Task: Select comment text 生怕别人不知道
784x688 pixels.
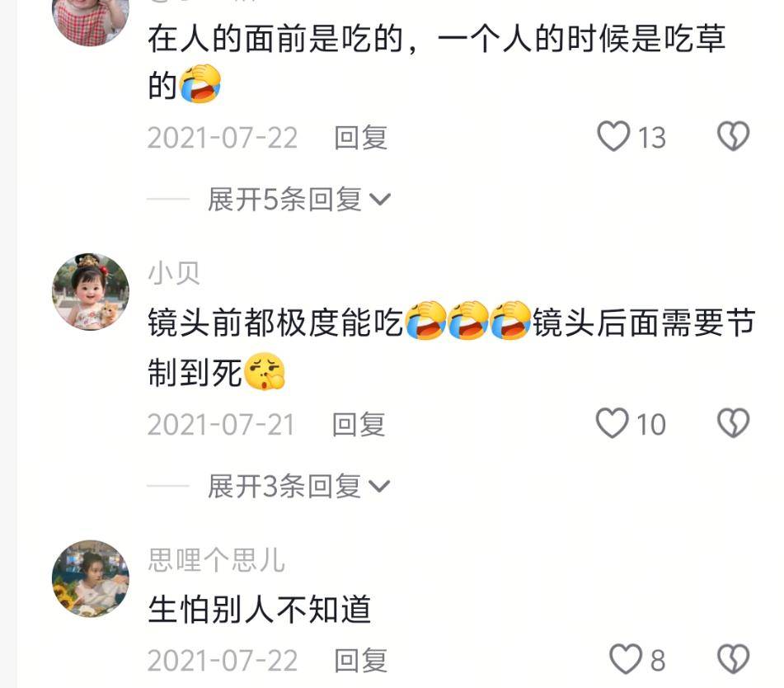Action: [x=260, y=609]
